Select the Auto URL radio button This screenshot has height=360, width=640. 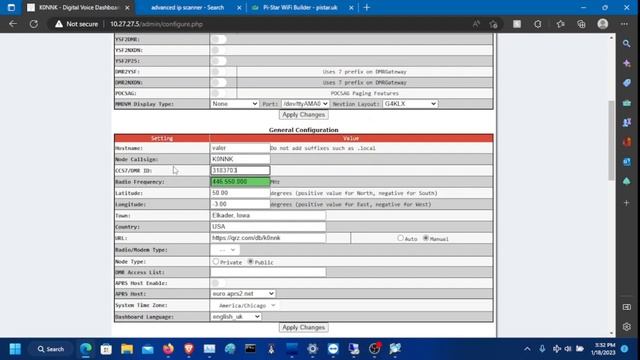coord(400,238)
